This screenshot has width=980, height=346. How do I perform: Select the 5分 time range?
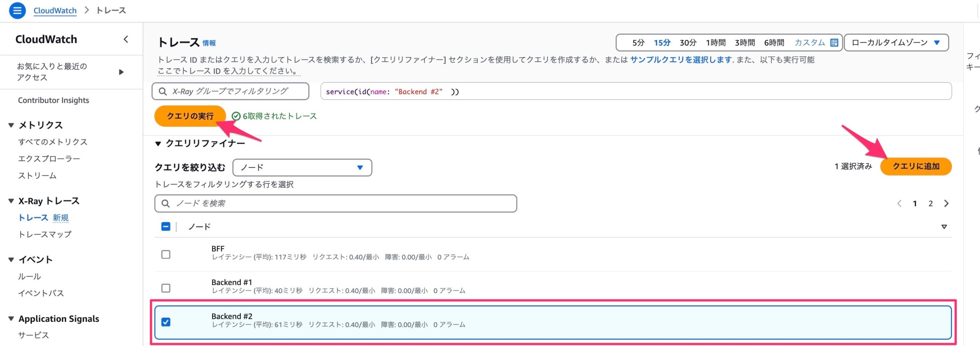point(638,43)
